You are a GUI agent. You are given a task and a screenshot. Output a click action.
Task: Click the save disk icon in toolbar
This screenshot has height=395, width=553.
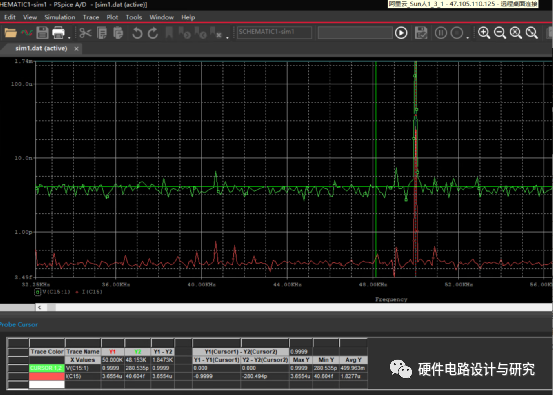[42, 33]
